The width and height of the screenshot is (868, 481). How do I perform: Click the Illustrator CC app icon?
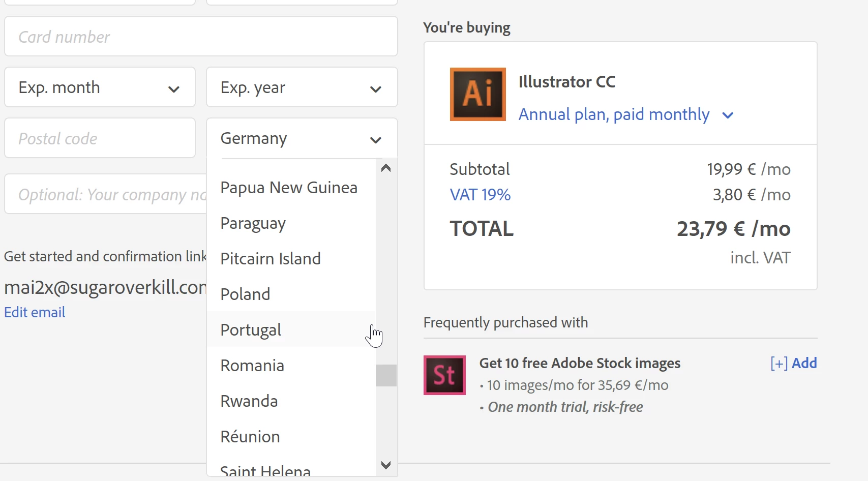tap(477, 95)
